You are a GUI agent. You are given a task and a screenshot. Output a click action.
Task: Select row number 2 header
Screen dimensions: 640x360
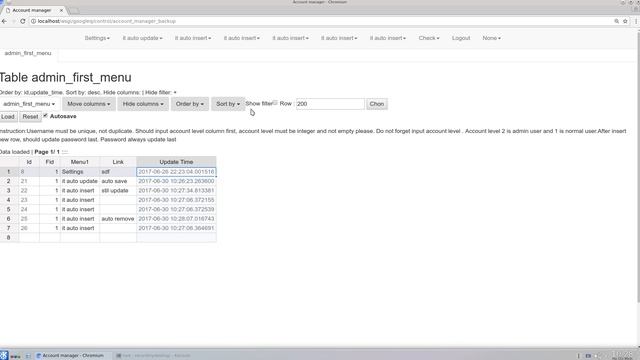click(9, 181)
